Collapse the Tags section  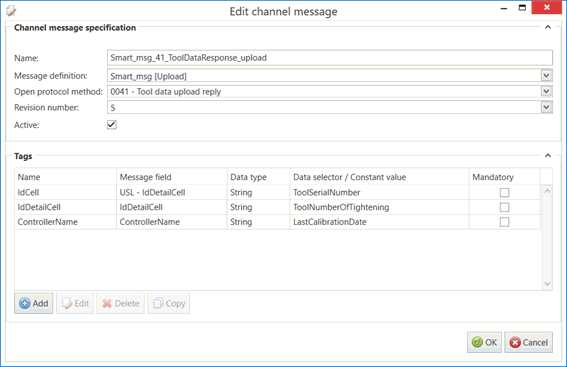coord(548,155)
